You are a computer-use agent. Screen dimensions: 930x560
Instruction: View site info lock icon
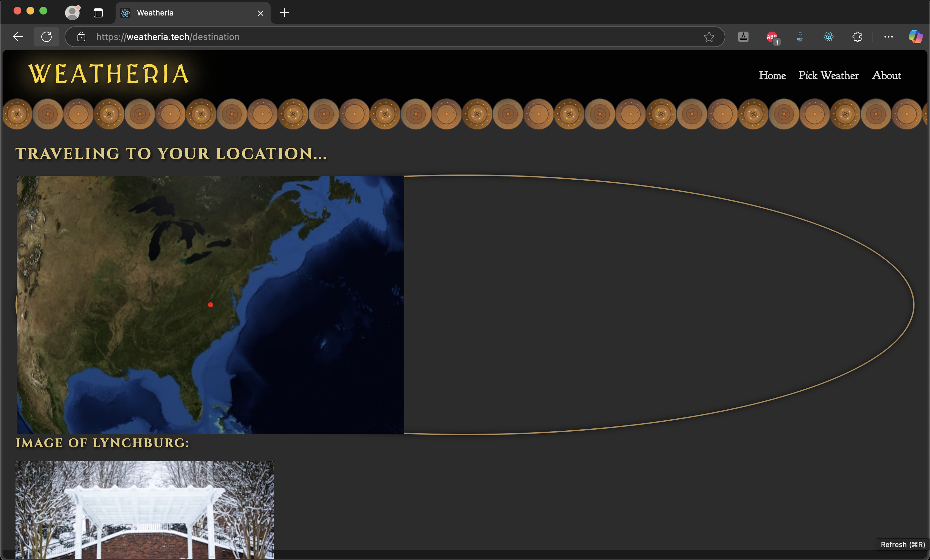pyautogui.click(x=81, y=36)
